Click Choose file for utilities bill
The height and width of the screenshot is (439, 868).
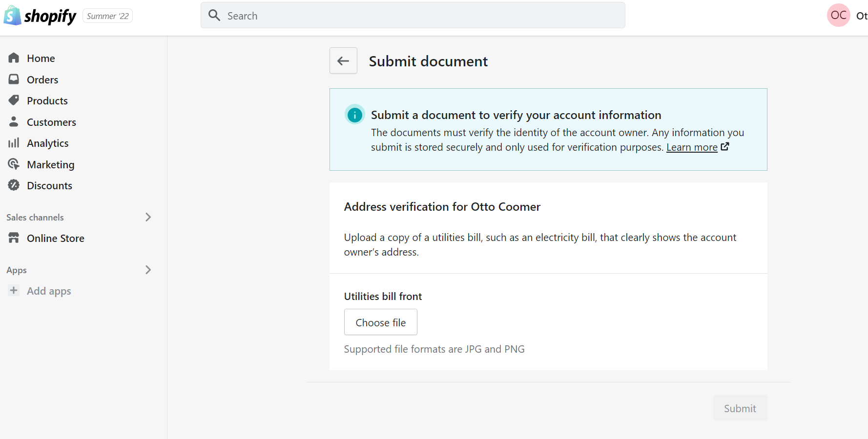(380, 322)
